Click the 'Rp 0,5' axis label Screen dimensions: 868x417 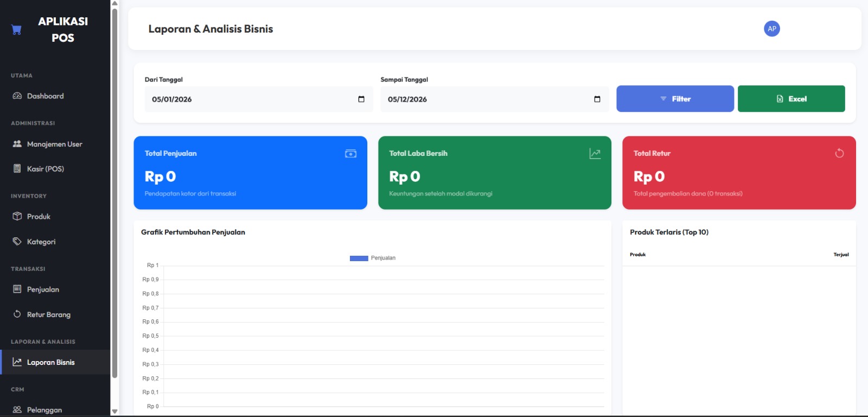150,336
